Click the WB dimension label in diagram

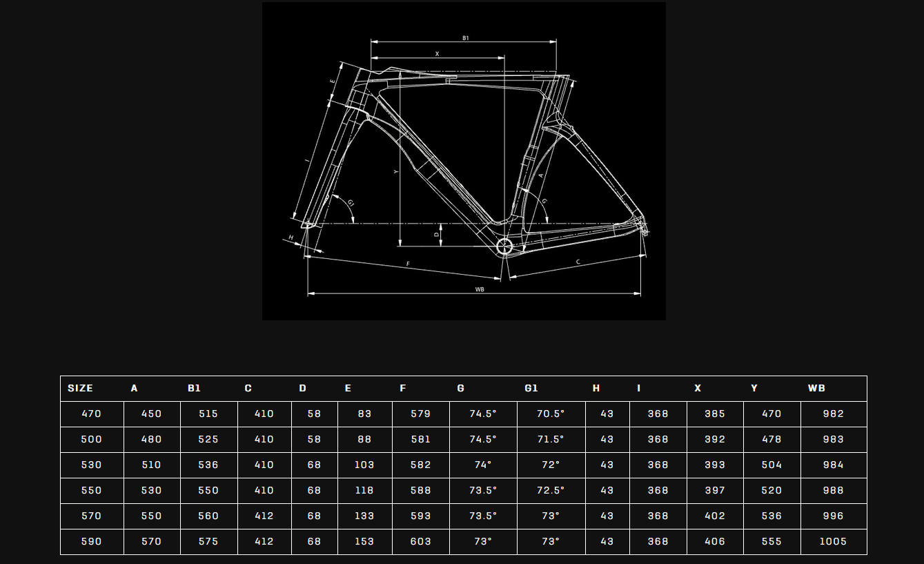tap(480, 289)
